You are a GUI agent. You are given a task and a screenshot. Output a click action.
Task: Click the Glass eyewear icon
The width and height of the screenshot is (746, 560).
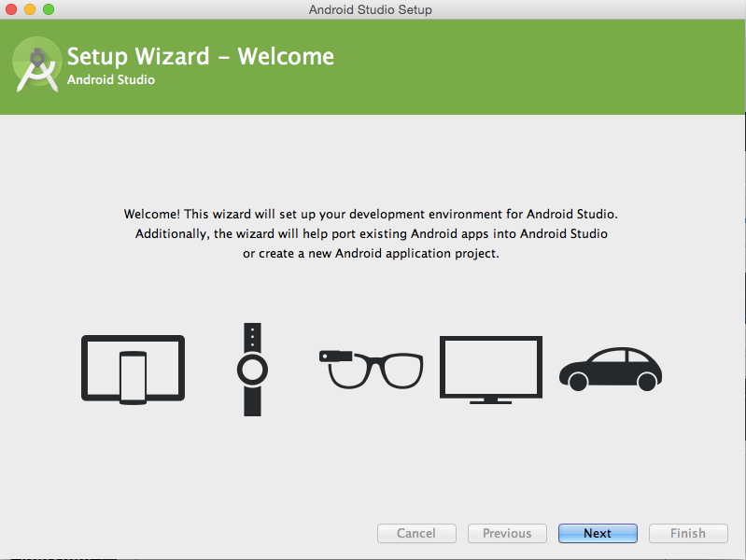tap(371, 370)
